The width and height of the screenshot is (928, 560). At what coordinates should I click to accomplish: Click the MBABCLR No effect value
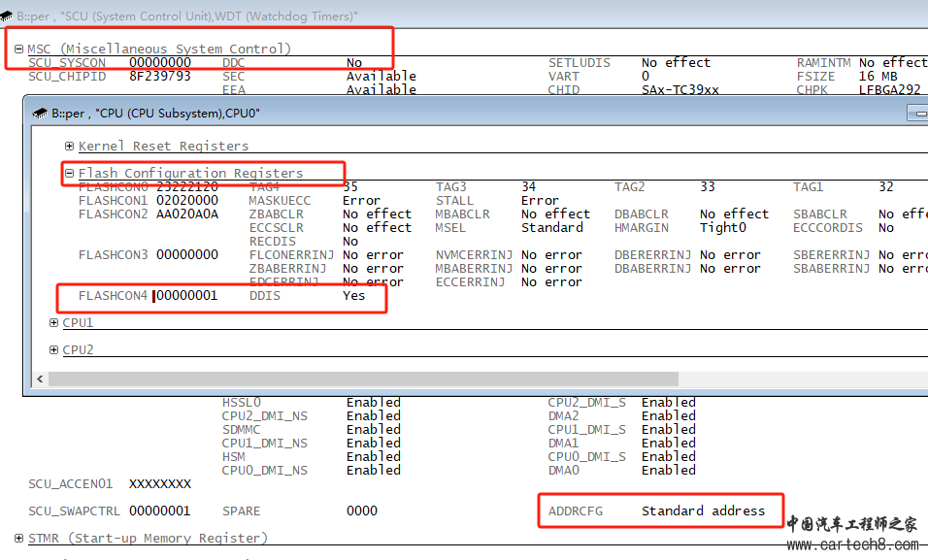point(556,214)
